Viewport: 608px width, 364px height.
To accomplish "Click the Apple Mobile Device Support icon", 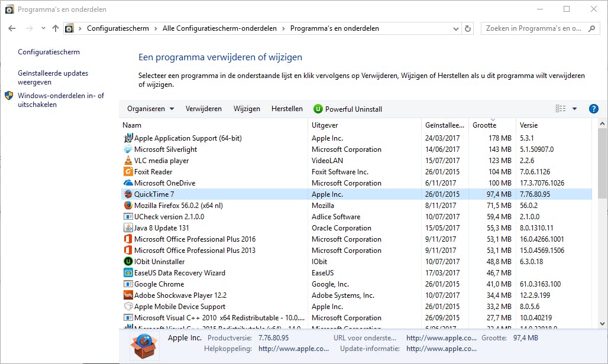I will 128,307.
